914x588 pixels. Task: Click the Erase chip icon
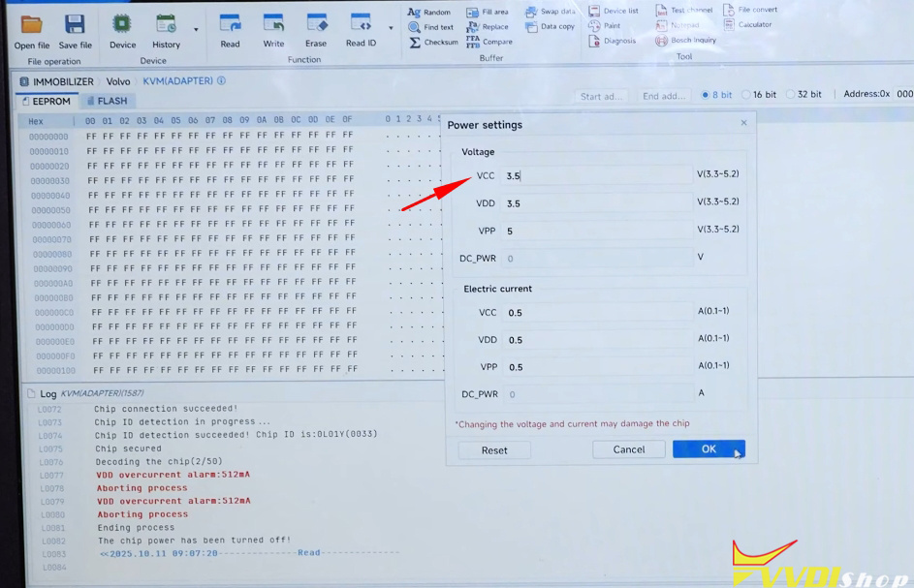[x=316, y=25]
